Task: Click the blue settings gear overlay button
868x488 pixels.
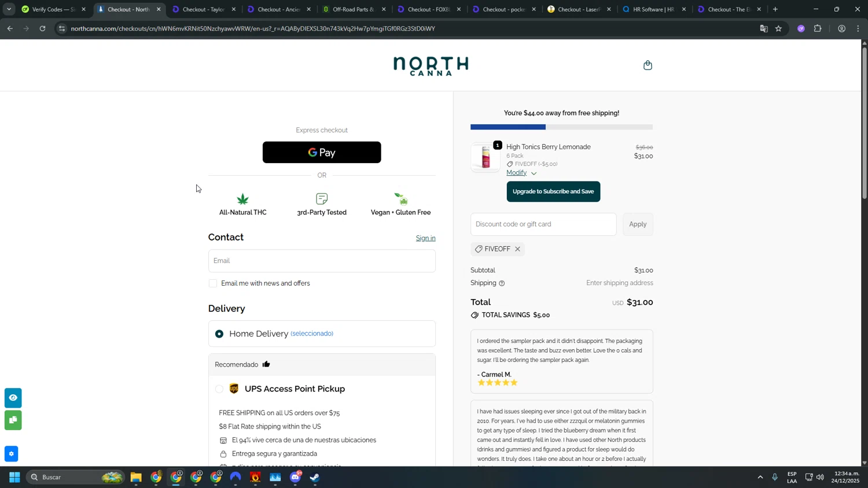Action: click(11, 454)
